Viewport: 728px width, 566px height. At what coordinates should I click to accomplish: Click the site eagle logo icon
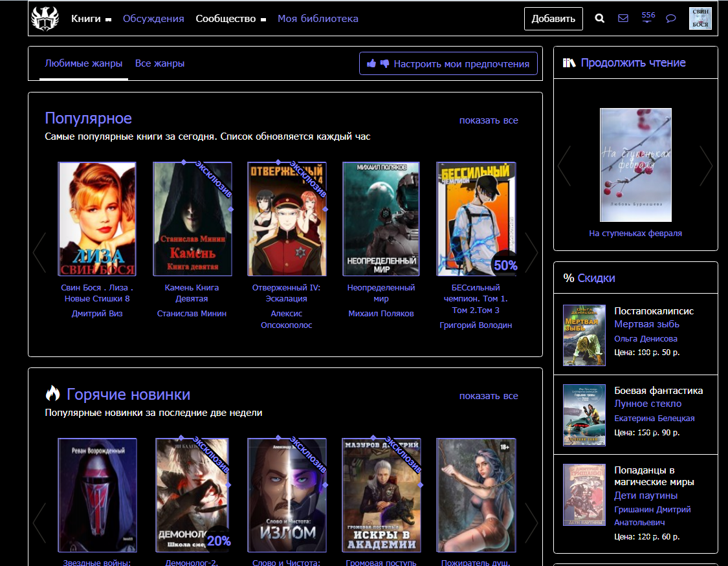(x=45, y=19)
